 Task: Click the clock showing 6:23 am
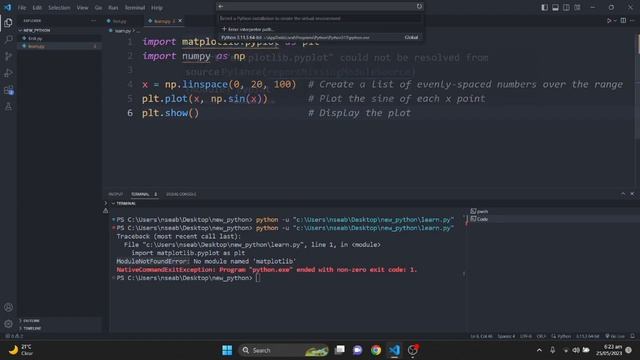(609, 350)
